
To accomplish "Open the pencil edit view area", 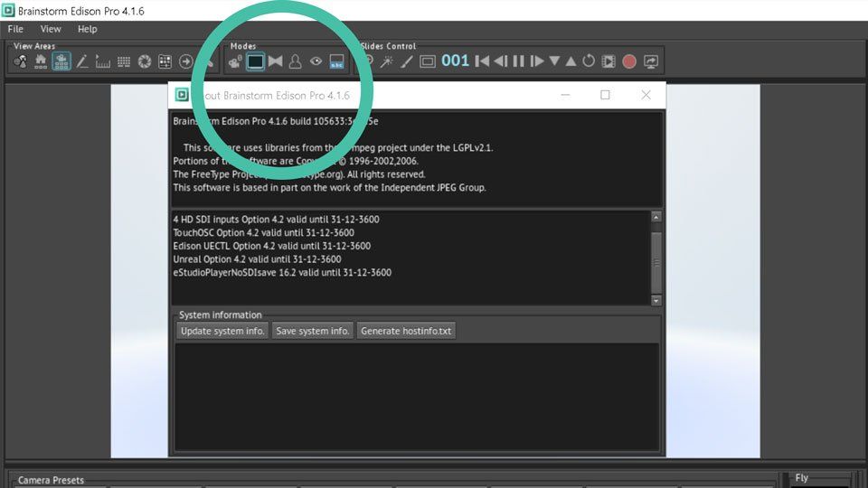I will point(82,61).
